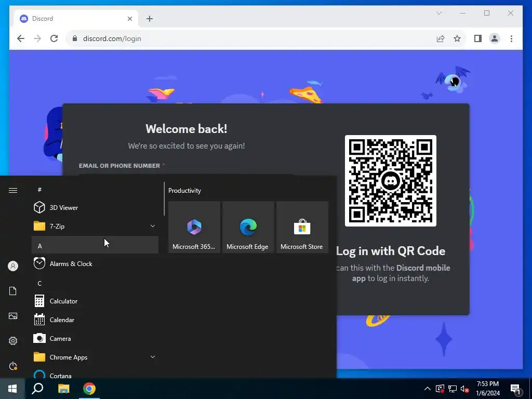
Task: Reload the Discord login page
Action: (x=54, y=38)
